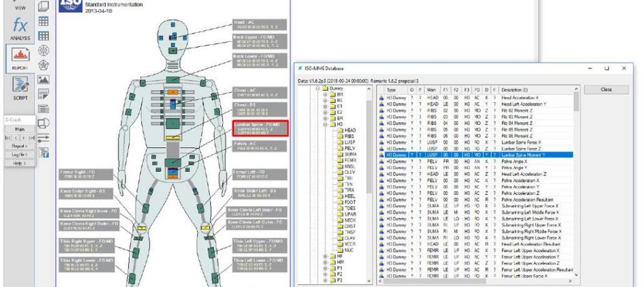Open the SCRIPT module

coord(20,88)
